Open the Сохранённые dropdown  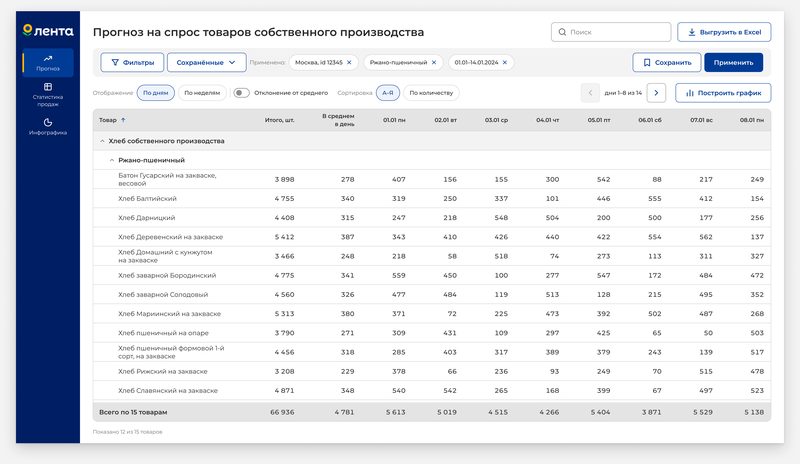coord(206,62)
